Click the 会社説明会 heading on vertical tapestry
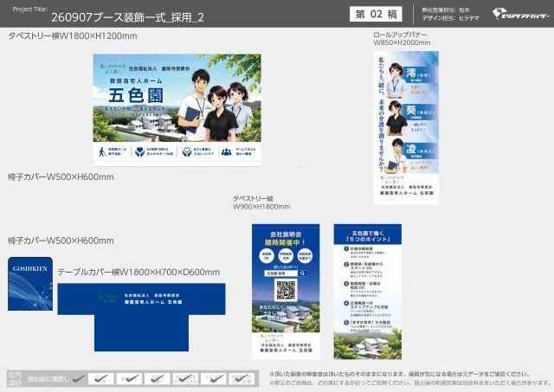The width and height of the screenshot is (554, 392). (x=286, y=235)
